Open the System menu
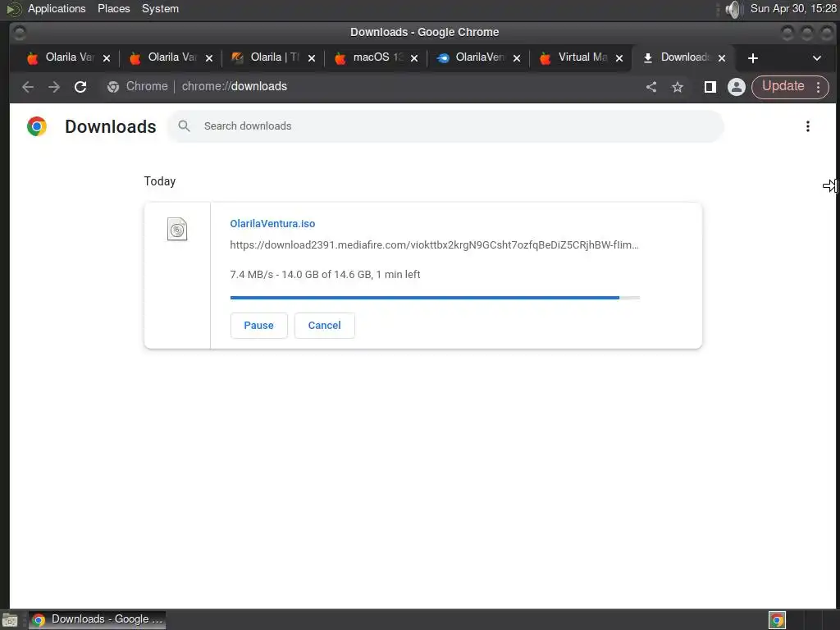Screen dimensions: 840x630 point(160,8)
